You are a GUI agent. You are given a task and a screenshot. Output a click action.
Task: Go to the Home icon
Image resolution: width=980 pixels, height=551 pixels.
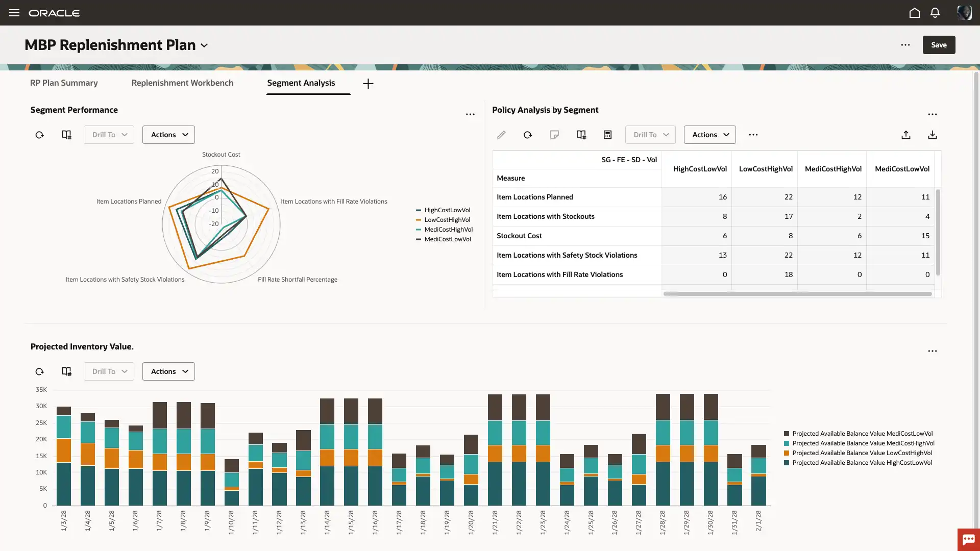click(914, 13)
